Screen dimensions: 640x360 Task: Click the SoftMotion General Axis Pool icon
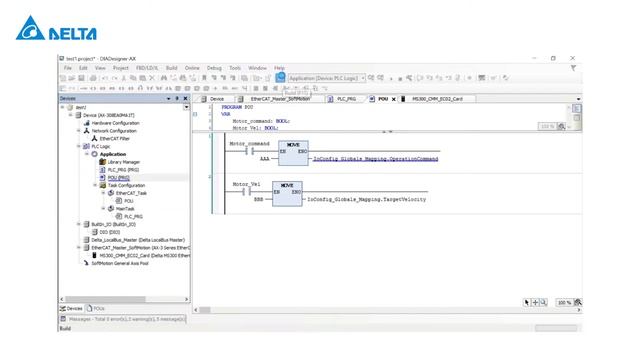click(86, 263)
